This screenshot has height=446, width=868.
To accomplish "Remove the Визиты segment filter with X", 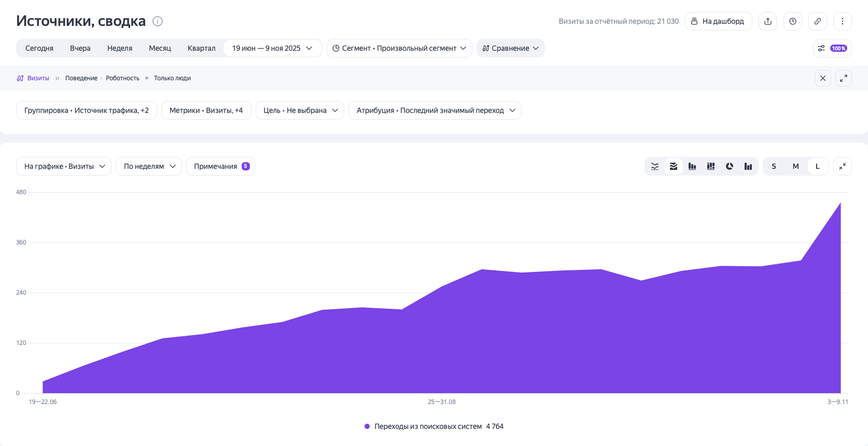I will point(823,78).
